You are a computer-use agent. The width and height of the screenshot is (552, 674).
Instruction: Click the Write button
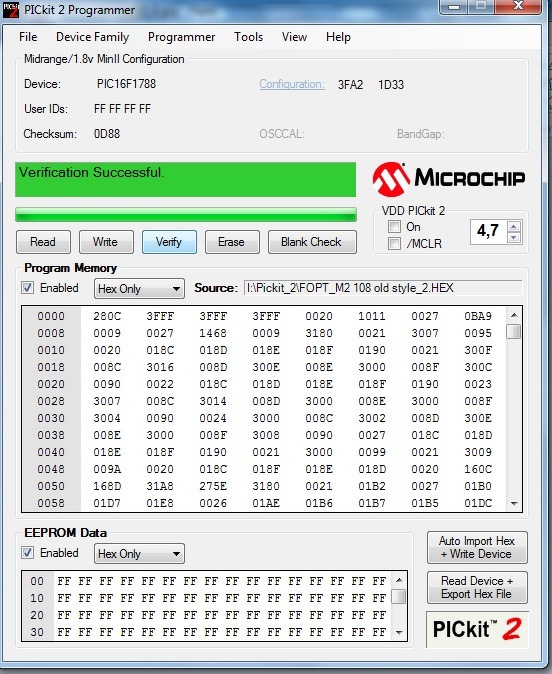(x=106, y=242)
